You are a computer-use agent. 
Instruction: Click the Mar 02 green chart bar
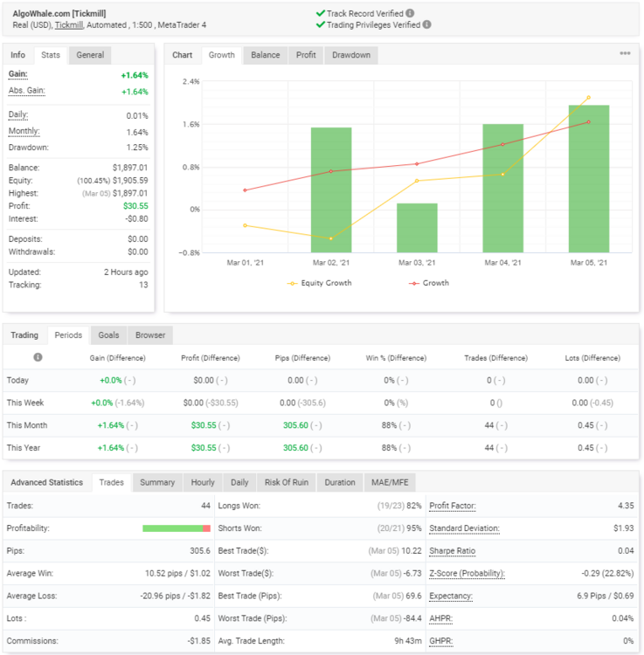click(x=331, y=190)
